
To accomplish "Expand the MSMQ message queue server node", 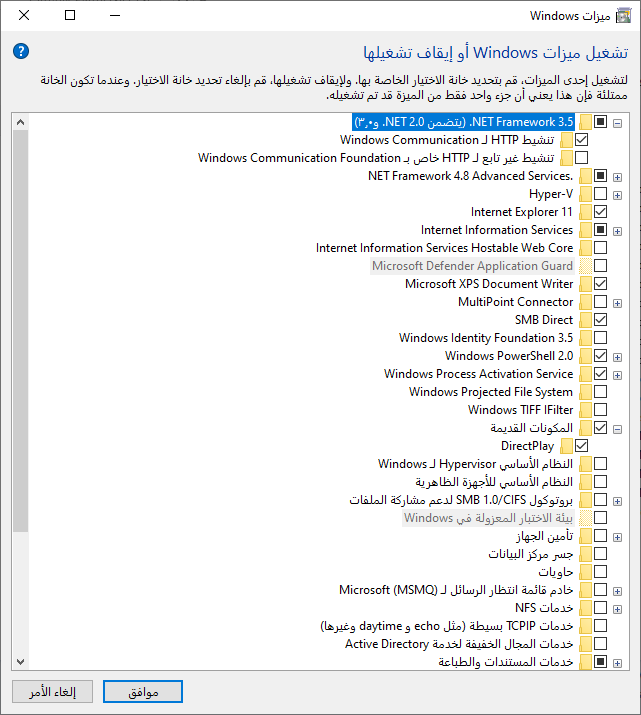I will [617, 591].
